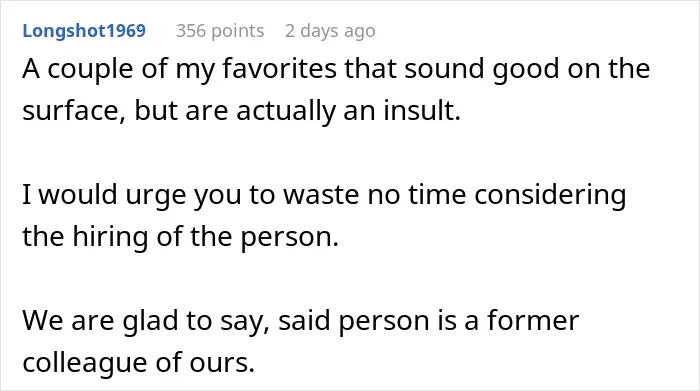The image size is (700, 391).
Task: Click the word 'surface' in the comment
Action: click(71, 111)
